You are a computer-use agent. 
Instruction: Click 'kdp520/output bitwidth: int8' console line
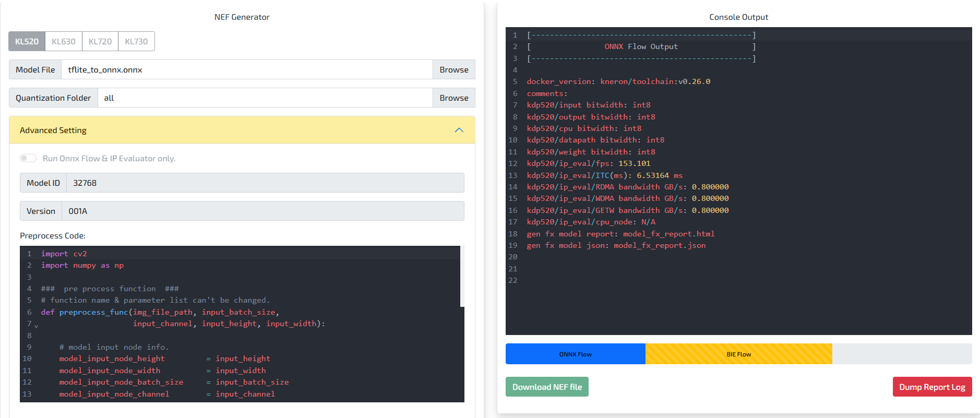click(591, 117)
